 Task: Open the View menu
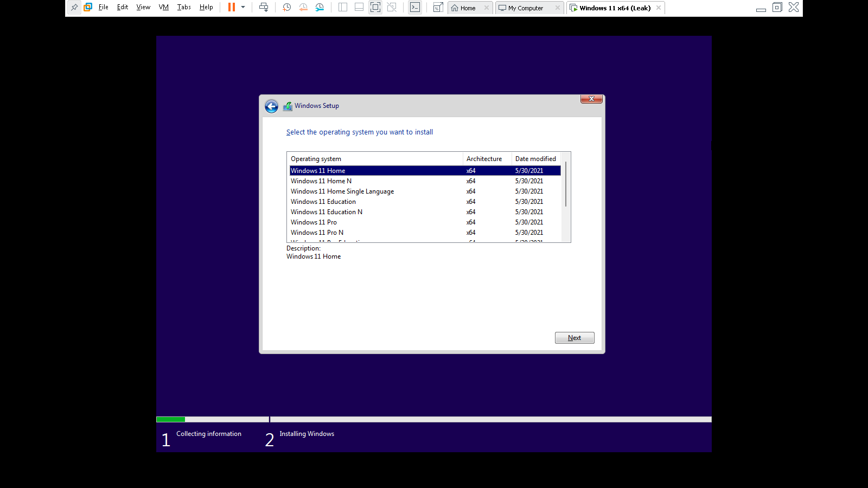click(143, 8)
